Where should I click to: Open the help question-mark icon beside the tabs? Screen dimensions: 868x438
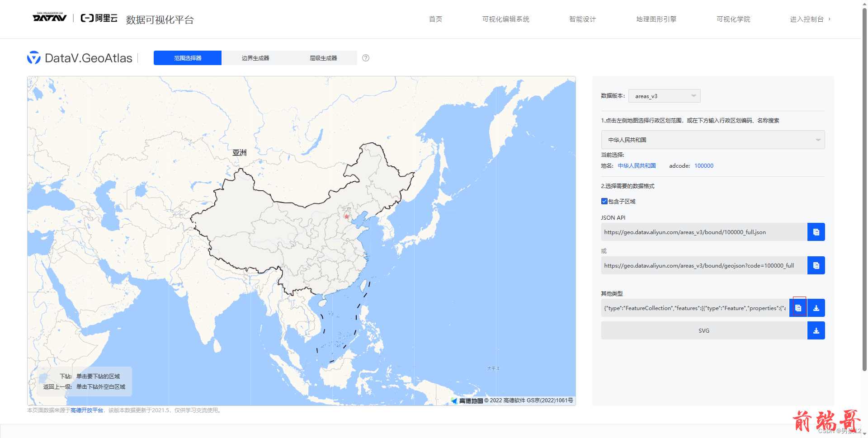[366, 58]
